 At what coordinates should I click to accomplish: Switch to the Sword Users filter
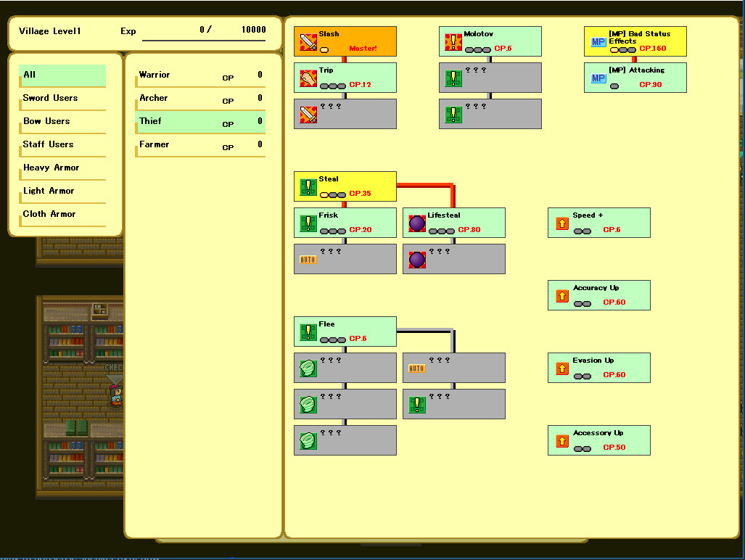tap(62, 98)
